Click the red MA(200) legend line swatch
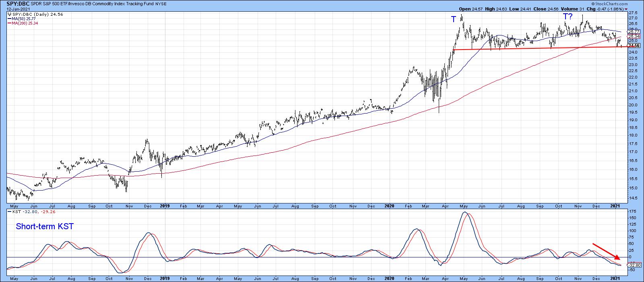The width and height of the screenshot is (644, 282). click(9, 23)
